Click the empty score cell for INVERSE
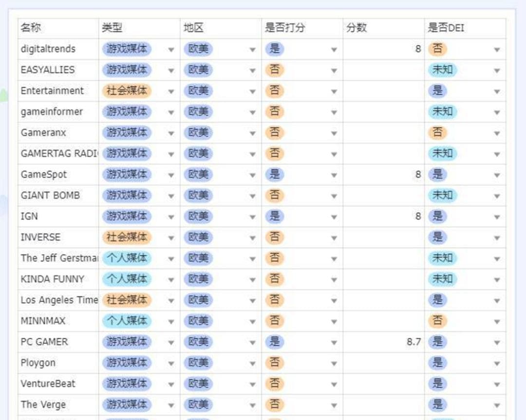Image resolution: width=526 pixels, height=420 pixels. (383, 237)
